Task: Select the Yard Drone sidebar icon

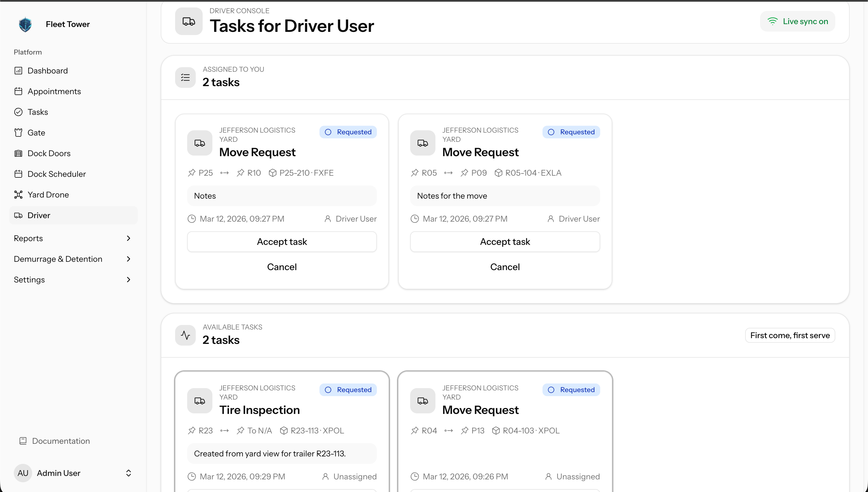Action: [19, 194]
